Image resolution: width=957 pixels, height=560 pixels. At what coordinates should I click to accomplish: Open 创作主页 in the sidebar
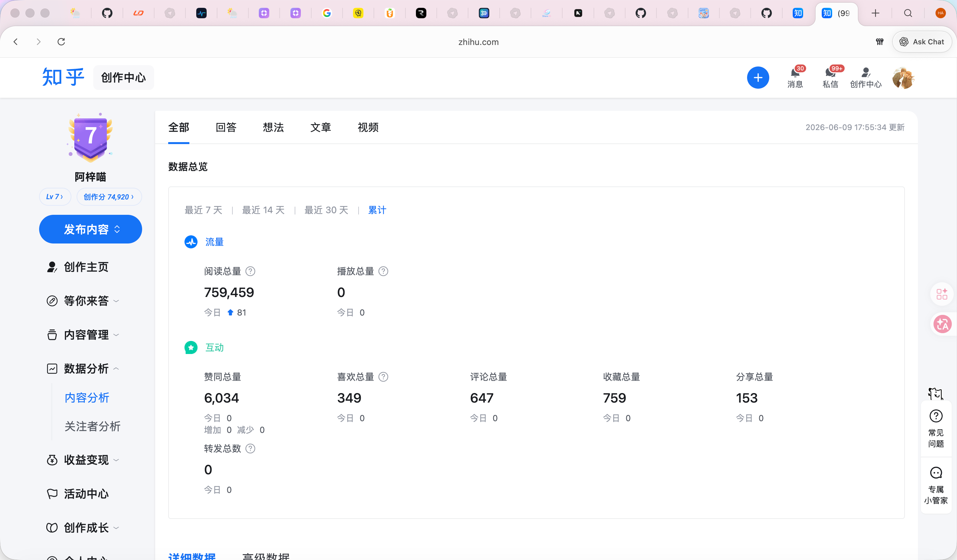pos(78,267)
